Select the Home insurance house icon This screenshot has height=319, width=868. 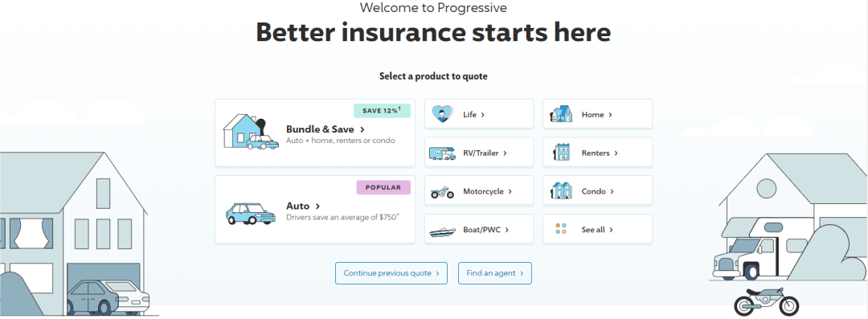click(561, 114)
